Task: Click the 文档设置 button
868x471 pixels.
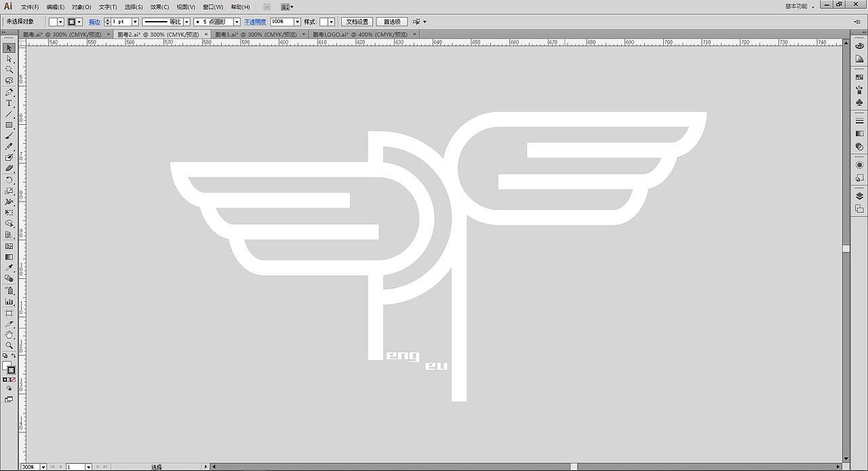Action: click(x=357, y=22)
